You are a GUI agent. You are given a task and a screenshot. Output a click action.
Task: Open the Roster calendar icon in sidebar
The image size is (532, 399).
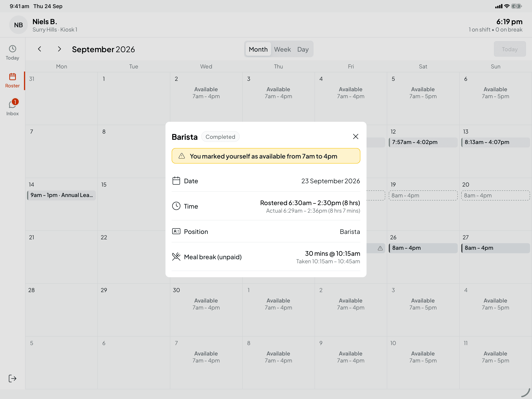13,77
